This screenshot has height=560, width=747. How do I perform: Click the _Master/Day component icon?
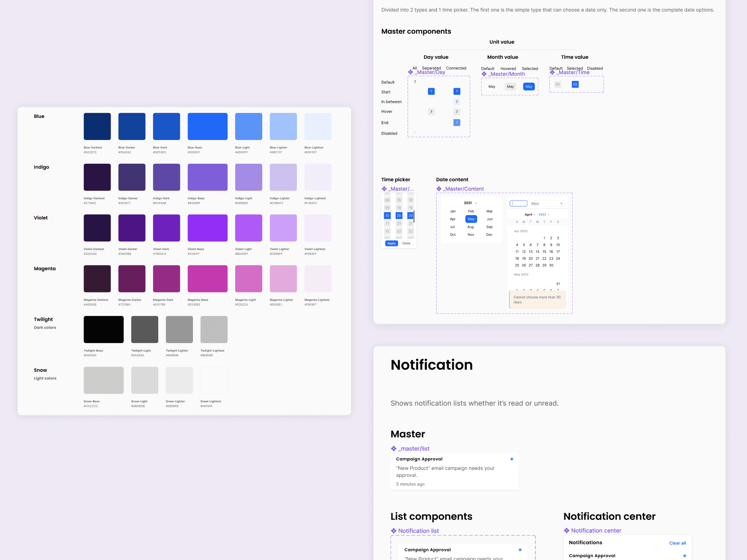(x=410, y=72)
